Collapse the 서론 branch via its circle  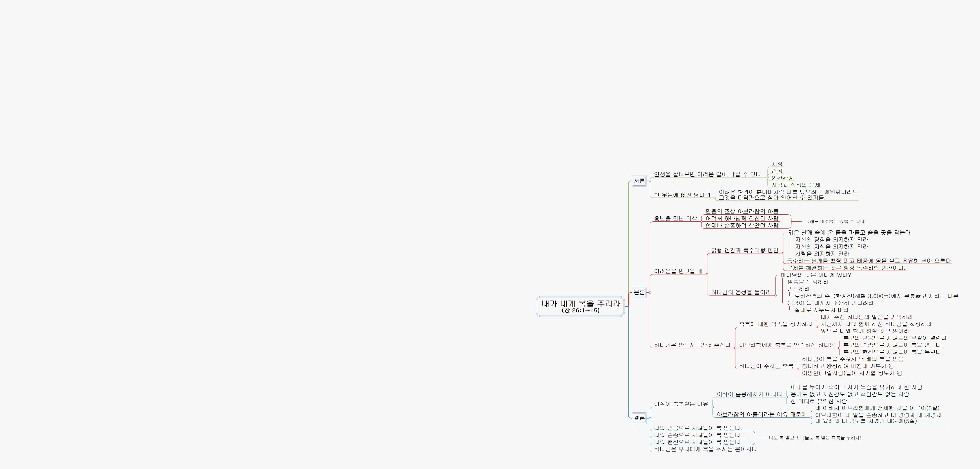[650, 181]
